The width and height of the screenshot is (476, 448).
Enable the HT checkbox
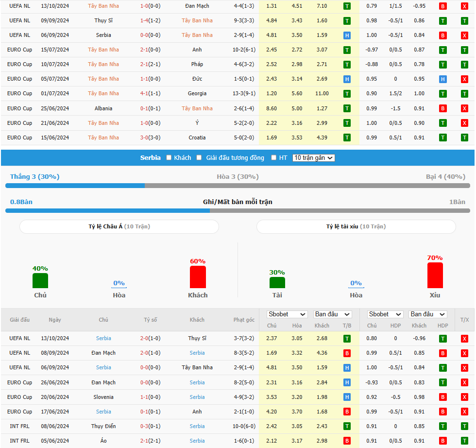[x=273, y=157]
